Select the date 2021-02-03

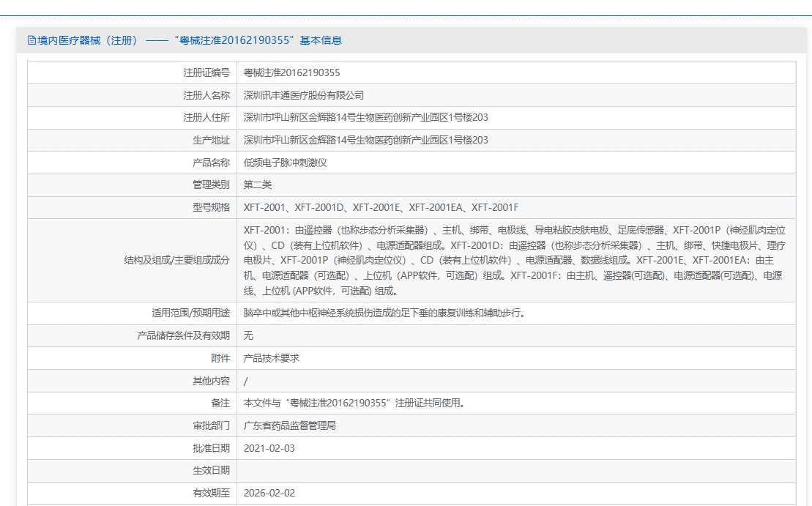pos(269,448)
